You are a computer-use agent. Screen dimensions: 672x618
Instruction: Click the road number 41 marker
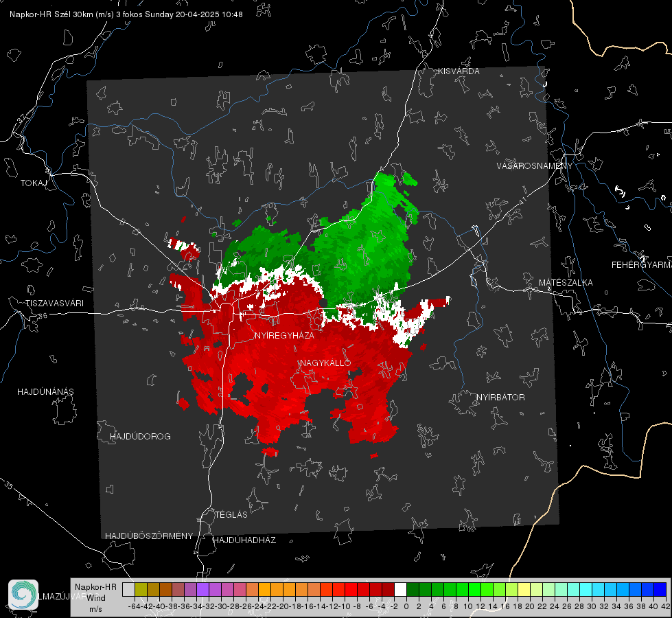(x=522, y=201)
